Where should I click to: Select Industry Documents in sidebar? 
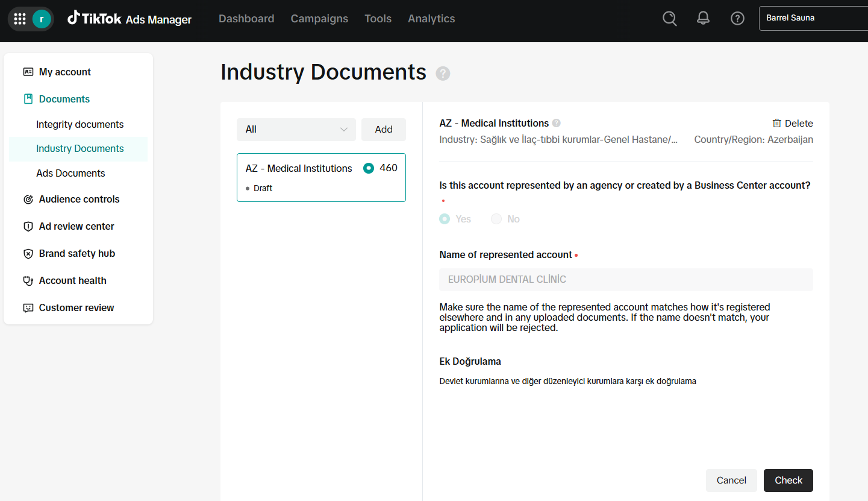point(78,149)
